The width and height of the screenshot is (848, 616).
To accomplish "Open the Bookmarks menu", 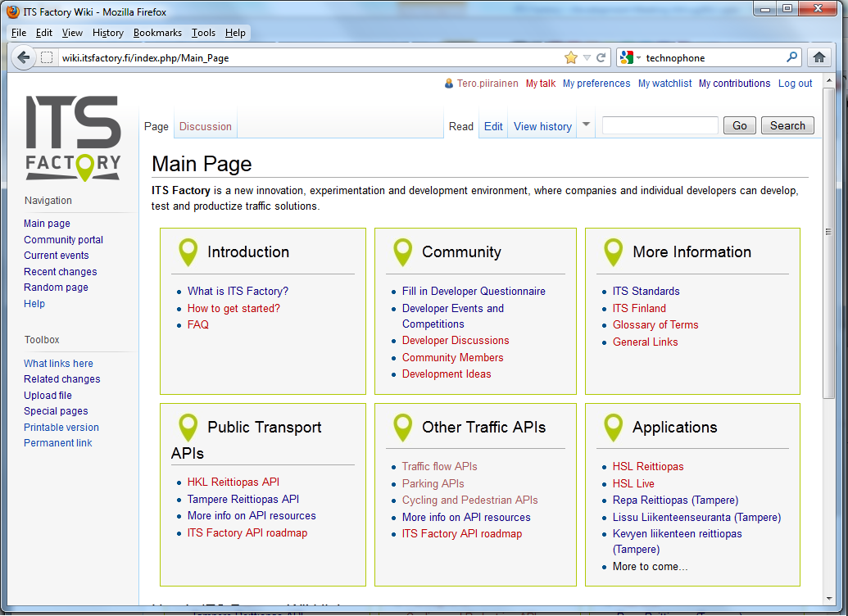I will point(157,33).
